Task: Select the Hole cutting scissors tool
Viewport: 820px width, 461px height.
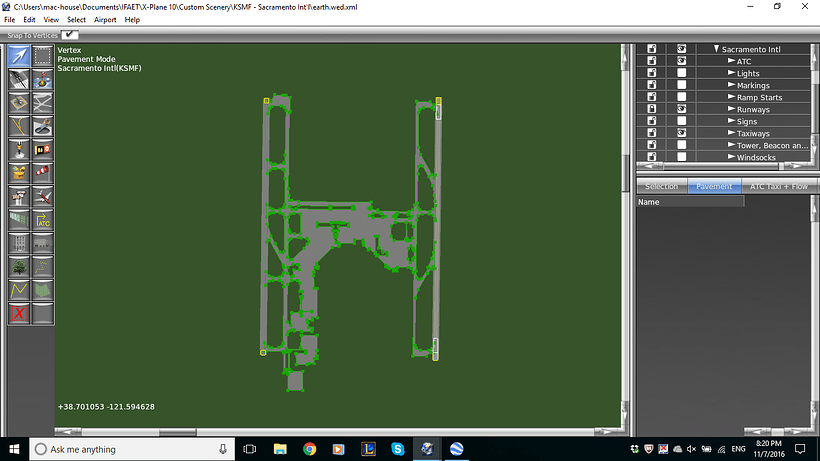Action: 42,126
